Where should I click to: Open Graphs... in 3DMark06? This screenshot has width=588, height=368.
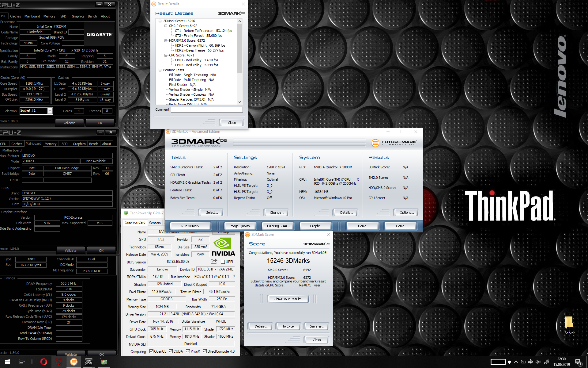click(316, 226)
